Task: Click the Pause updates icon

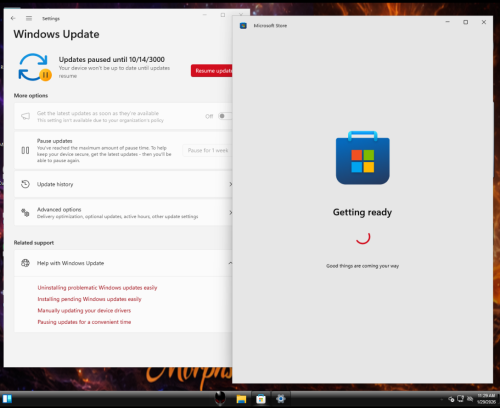Action: tap(25, 150)
